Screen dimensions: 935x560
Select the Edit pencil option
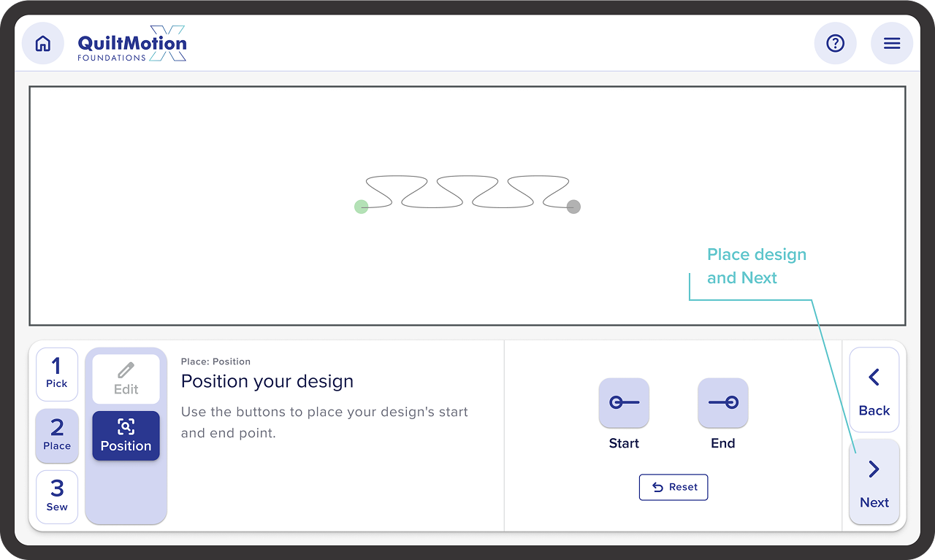pos(126,379)
